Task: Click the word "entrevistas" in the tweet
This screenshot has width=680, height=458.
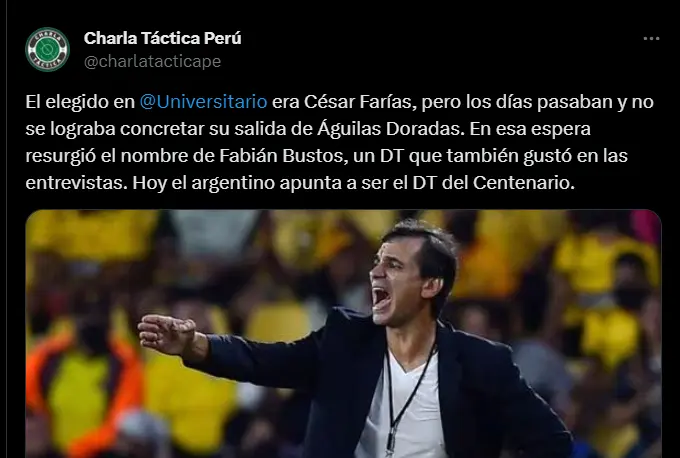Action: pos(77,183)
